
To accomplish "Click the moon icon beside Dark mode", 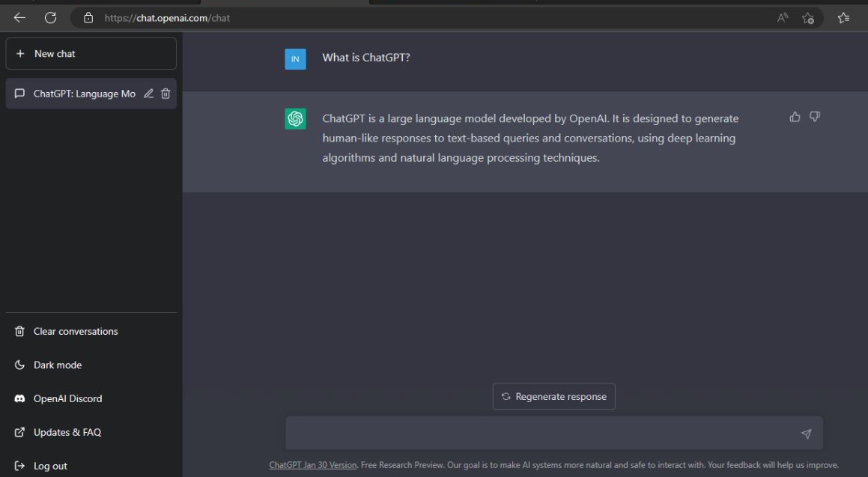I will point(19,365).
